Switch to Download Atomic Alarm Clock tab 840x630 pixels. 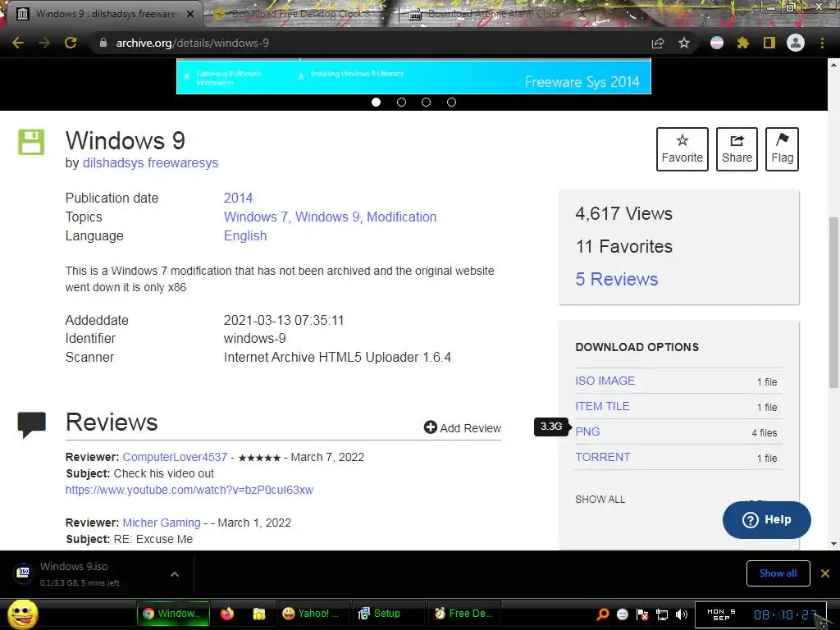click(493, 14)
